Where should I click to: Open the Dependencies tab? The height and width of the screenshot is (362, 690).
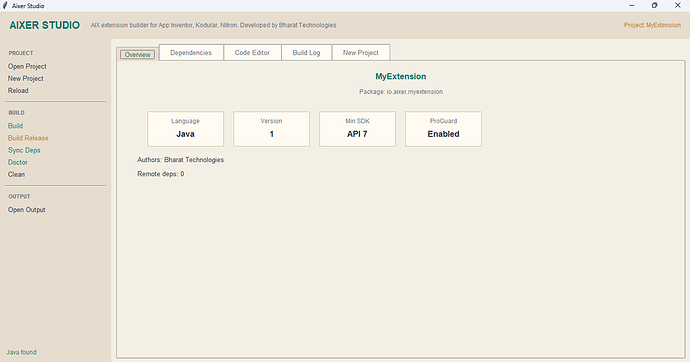[x=191, y=52]
